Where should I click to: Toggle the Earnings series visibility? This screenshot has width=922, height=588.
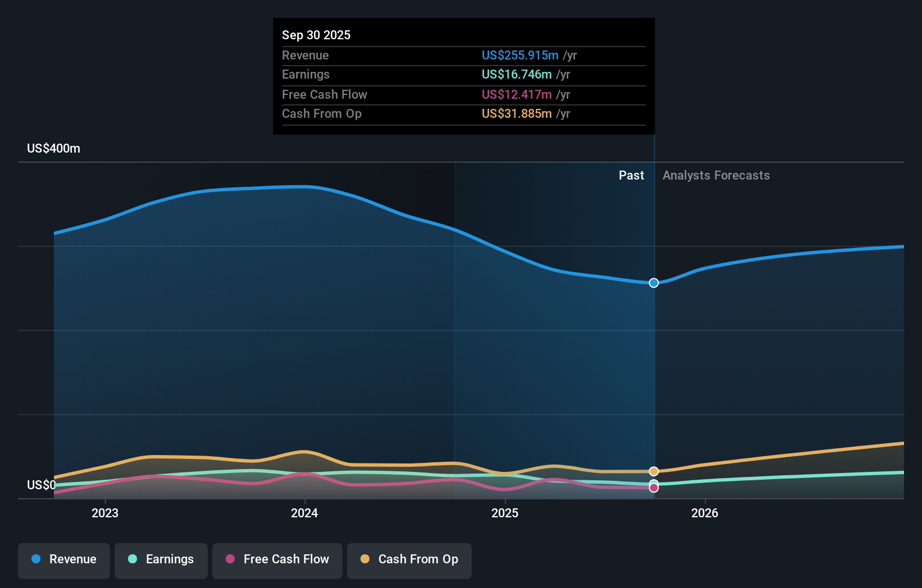[161, 561]
